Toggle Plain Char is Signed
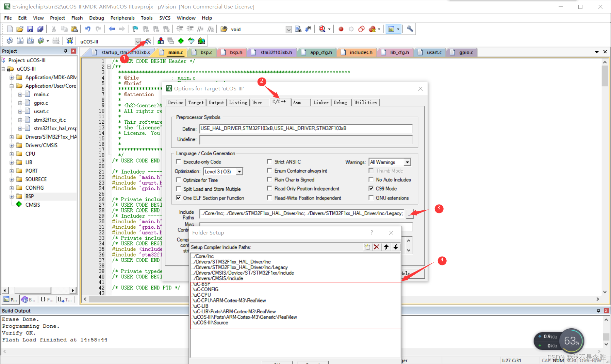Screen dimensions: 611x364 pos(269,179)
